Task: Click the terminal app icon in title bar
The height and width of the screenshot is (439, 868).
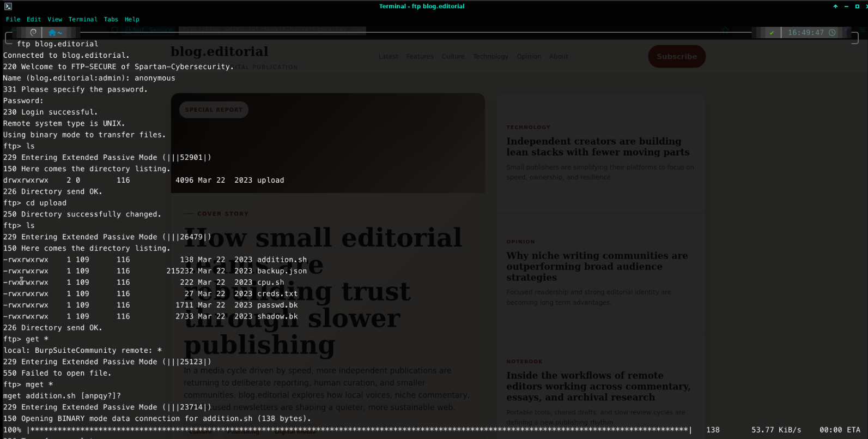Action: coord(8,6)
